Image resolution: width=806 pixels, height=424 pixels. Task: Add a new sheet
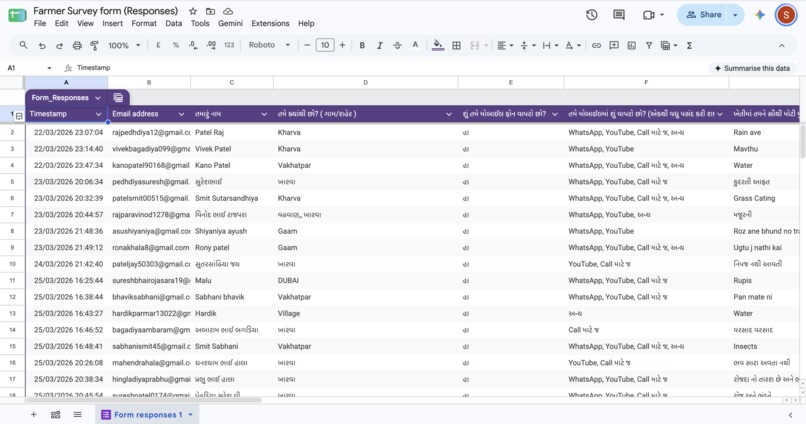pyautogui.click(x=33, y=414)
